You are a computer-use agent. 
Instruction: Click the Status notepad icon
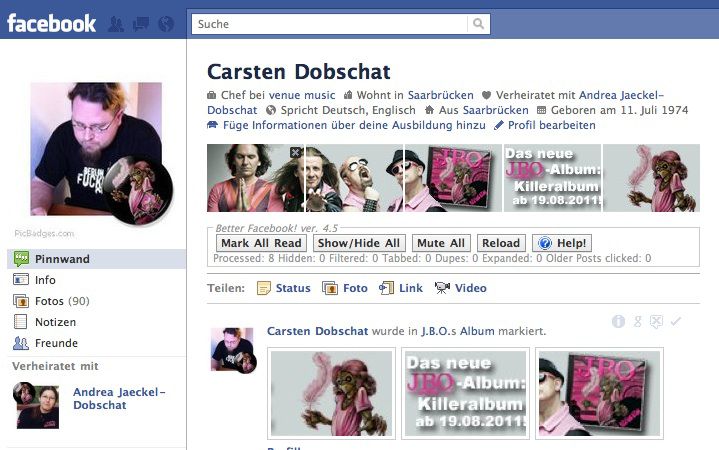[x=264, y=288]
